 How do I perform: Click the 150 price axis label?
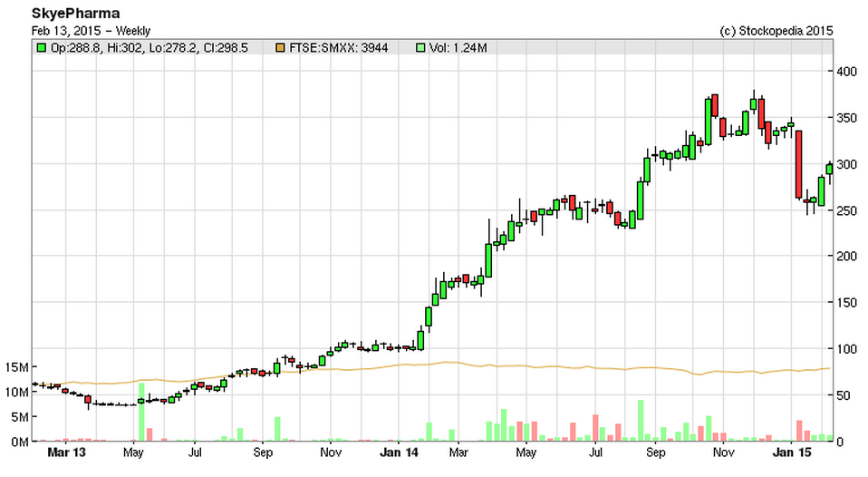point(846,303)
